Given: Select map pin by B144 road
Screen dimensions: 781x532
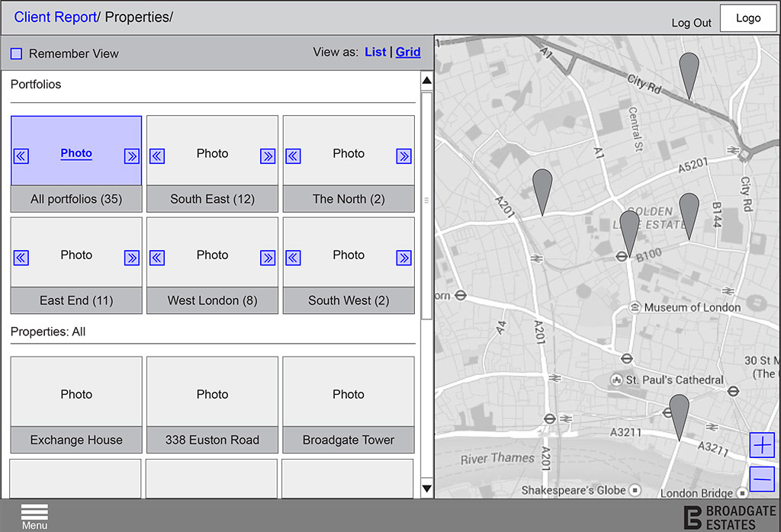Looking at the screenshot, I should pos(689,216).
